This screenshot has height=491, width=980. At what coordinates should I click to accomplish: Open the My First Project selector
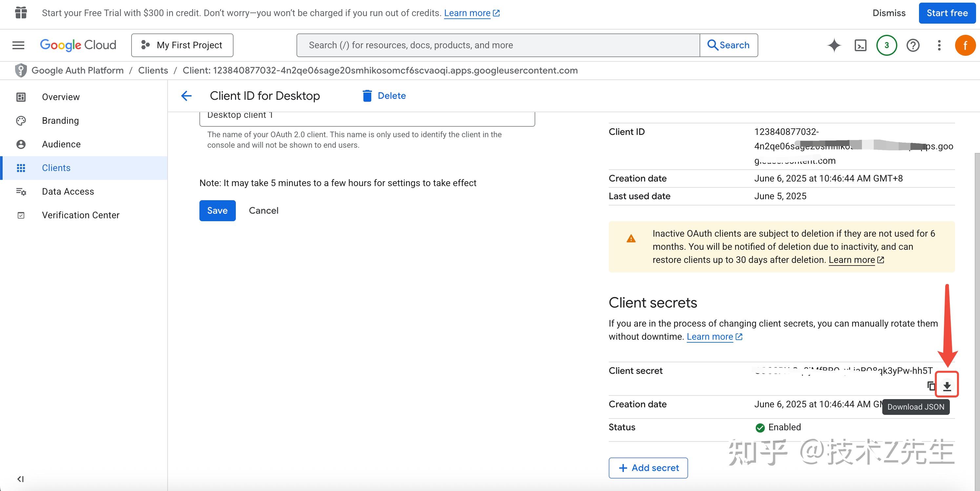click(x=182, y=45)
